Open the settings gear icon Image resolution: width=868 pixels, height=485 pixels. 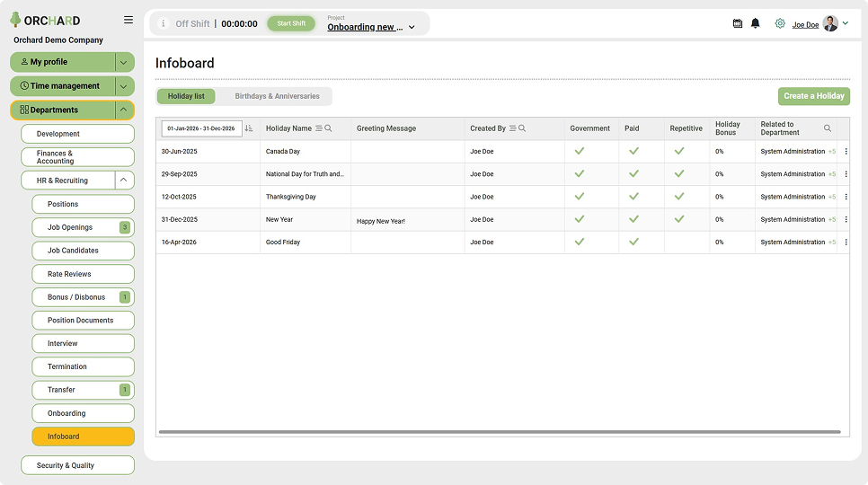click(x=780, y=23)
